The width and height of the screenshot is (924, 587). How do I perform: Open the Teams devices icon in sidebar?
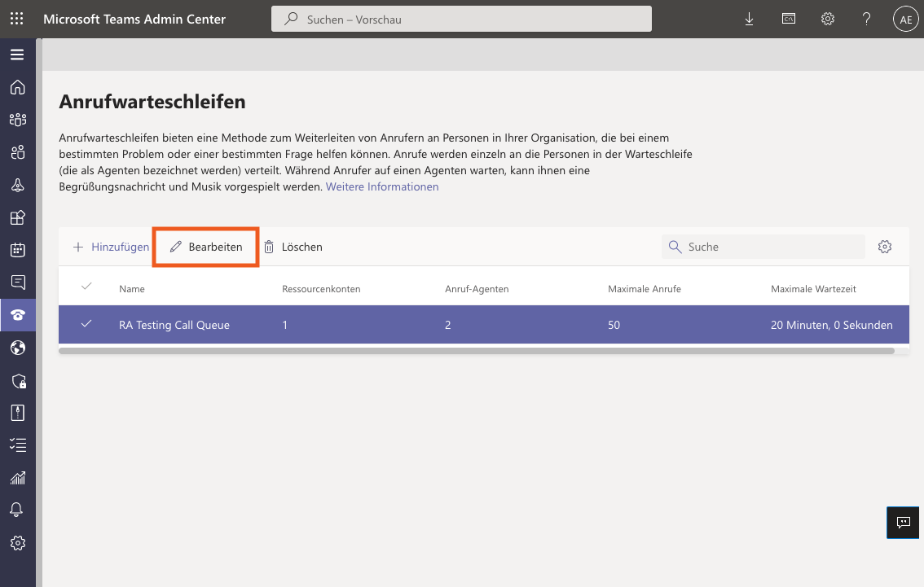[18, 185]
